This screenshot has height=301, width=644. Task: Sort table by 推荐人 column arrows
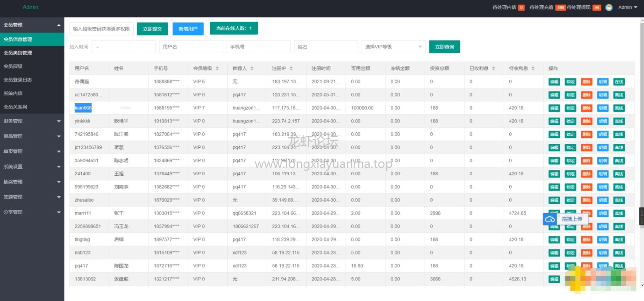point(252,69)
